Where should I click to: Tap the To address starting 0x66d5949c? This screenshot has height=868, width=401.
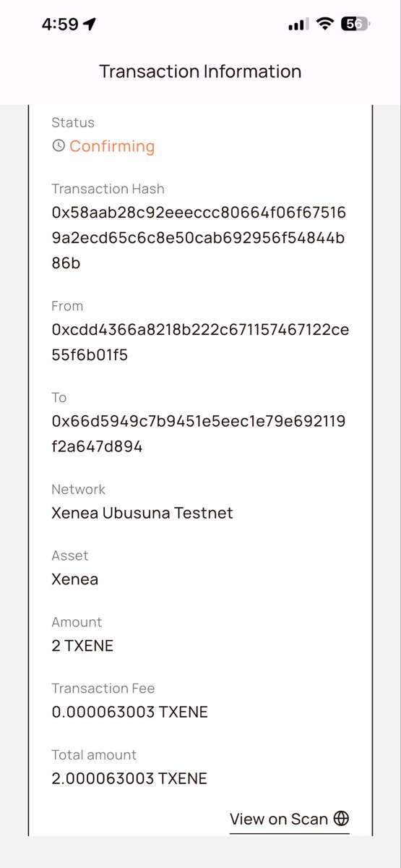click(x=199, y=434)
